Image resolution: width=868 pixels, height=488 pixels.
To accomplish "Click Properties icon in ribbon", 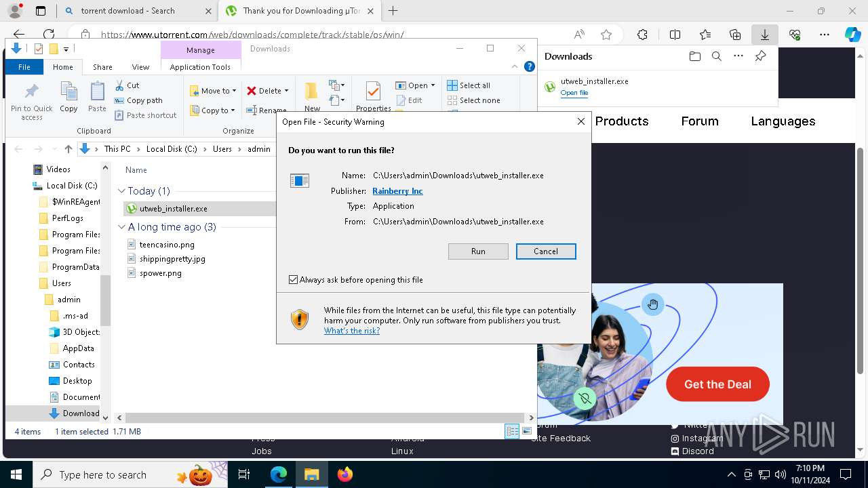I will 373,97.
